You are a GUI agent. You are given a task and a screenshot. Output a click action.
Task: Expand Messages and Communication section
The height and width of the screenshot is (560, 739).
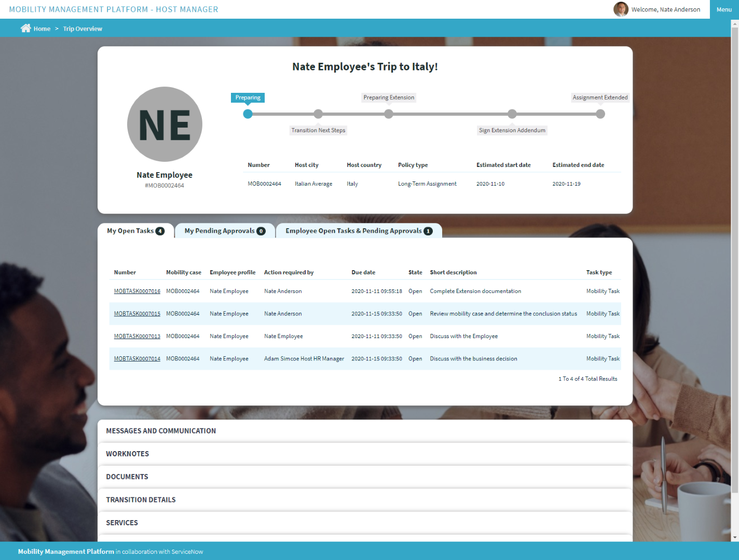pos(161,431)
